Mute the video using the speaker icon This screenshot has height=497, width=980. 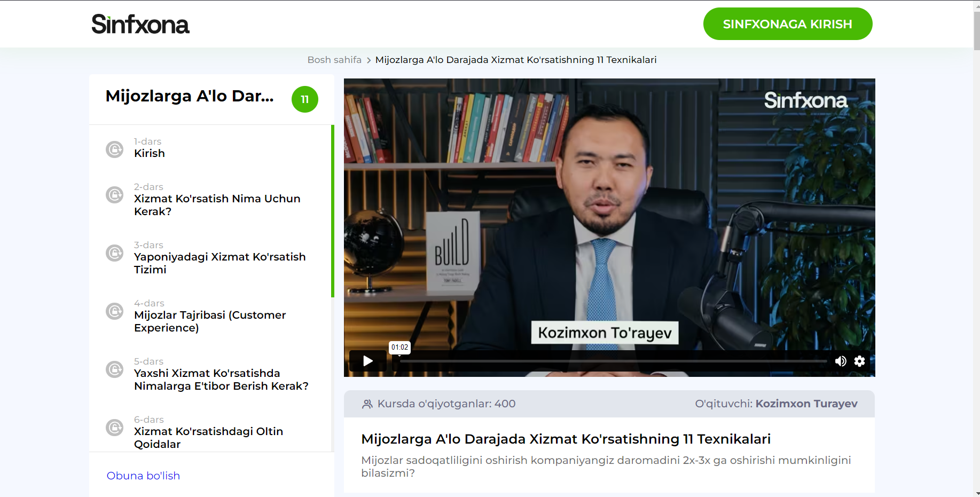pos(841,361)
